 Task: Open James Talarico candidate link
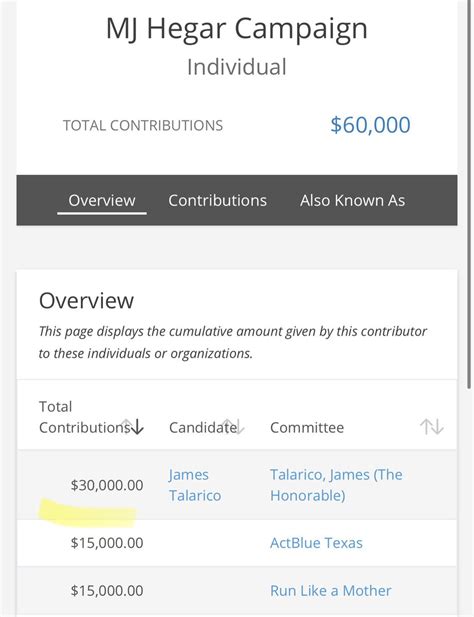coord(195,485)
